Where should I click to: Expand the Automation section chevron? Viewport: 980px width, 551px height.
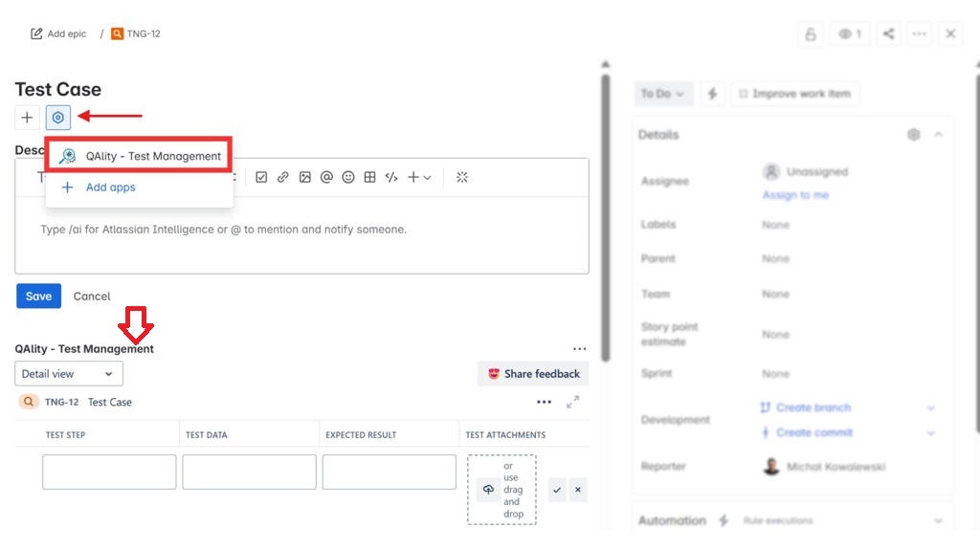[x=938, y=520]
